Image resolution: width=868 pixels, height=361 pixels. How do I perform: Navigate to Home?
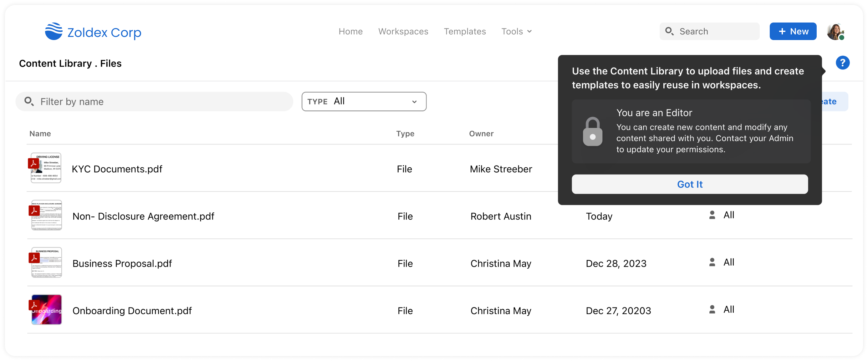351,31
